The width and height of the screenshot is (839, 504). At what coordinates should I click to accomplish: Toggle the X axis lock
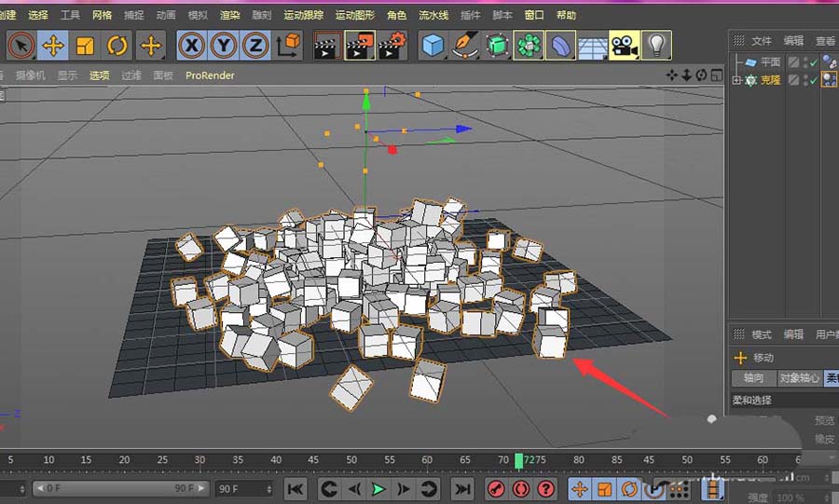(x=192, y=45)
